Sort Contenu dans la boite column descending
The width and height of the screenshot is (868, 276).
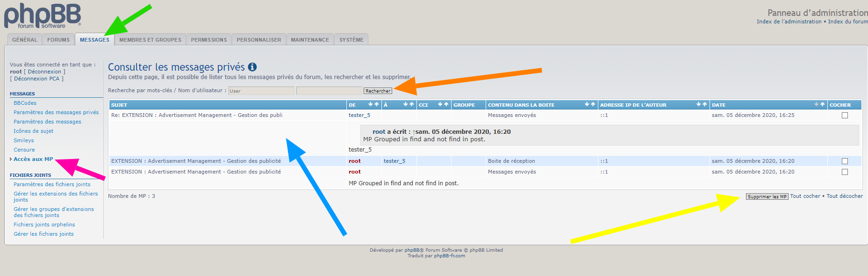[587, 104]
